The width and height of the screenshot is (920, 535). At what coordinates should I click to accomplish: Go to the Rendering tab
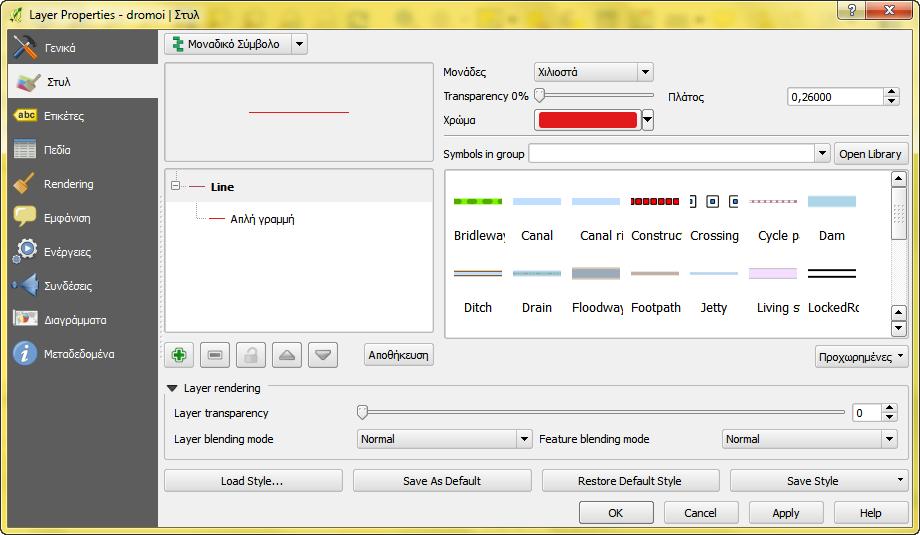click(82, 184)
